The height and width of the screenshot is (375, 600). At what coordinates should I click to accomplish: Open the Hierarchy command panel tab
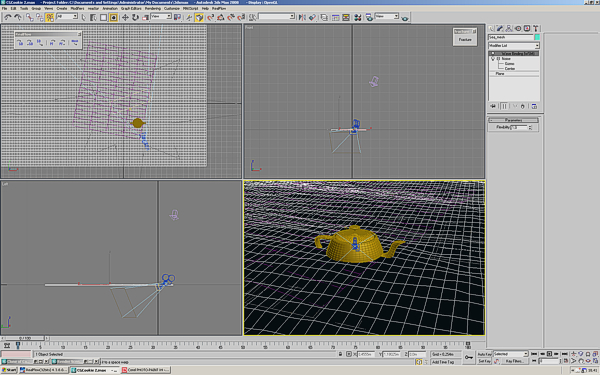coord(509,28)
